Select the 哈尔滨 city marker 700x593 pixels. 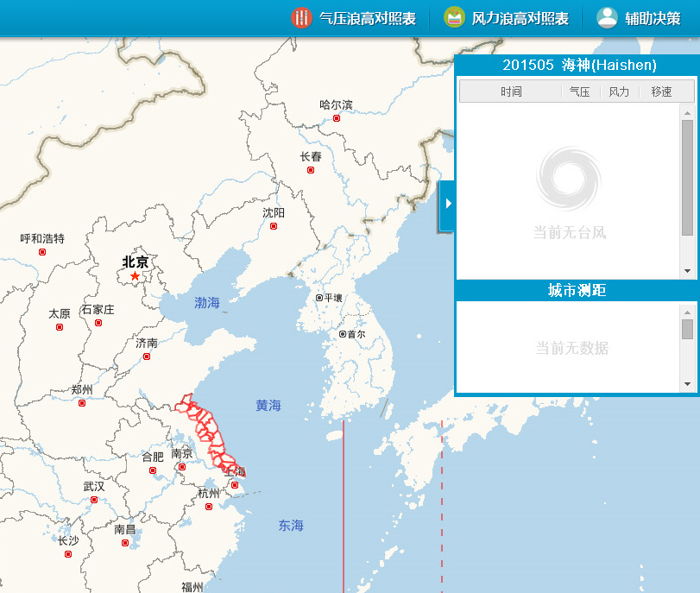(337, 118)
